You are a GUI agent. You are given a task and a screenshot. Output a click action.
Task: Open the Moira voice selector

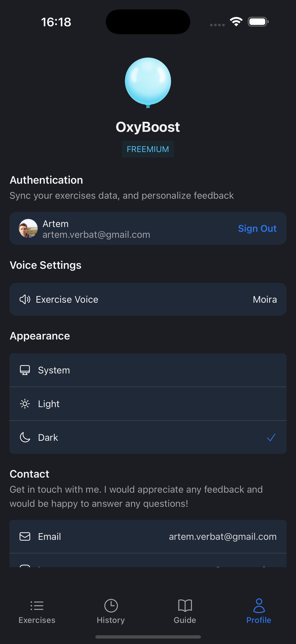[265, 300]
